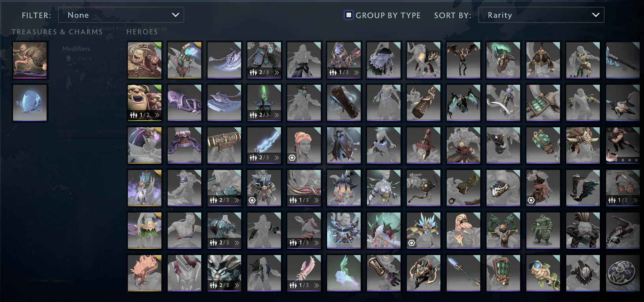This screenshot has height=302, width=644.
Task: Select the head with green flaming hair
Action: [503, 60]
